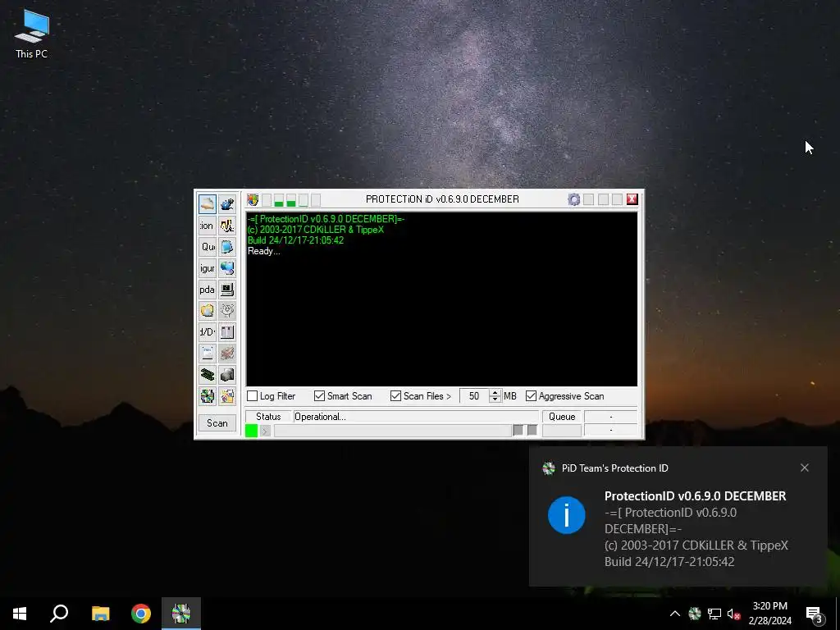Click the ProtectionID notification title text
This screenshot has height=630, width=840.
tap(695, 496)
